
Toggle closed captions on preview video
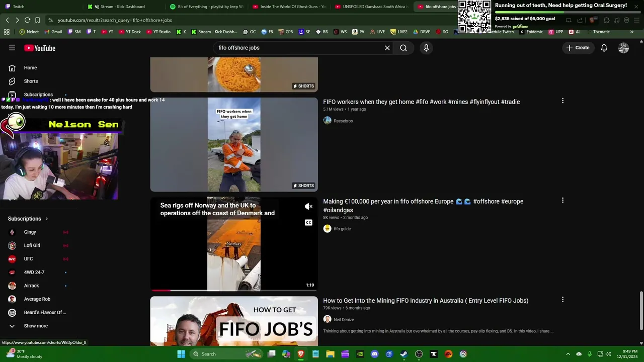click(x=308, y=223)
